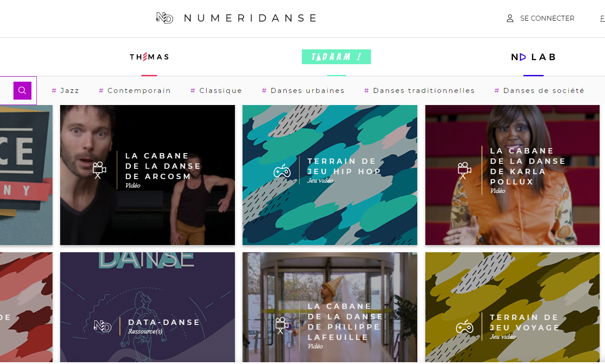Click the camera icon on Karla Pollux card
The height and width of the screenshot is (364, 605).
tap(464, 171)
